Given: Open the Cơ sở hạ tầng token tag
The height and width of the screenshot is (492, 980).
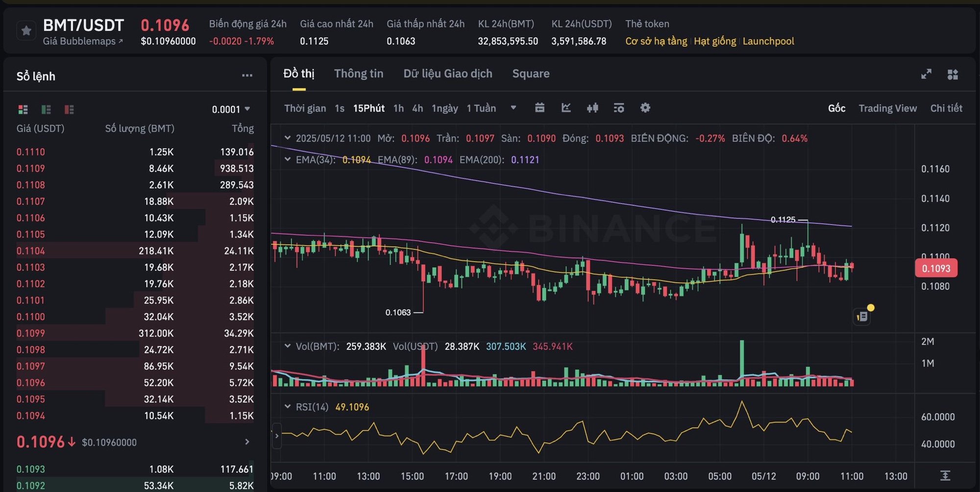Looking at the screenshot, I should coord(656,41).
